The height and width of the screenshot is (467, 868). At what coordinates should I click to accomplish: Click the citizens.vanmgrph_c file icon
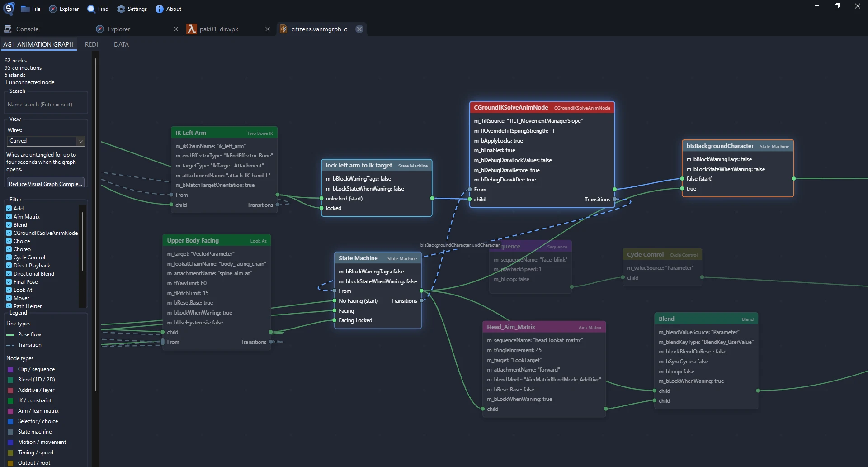283,29
